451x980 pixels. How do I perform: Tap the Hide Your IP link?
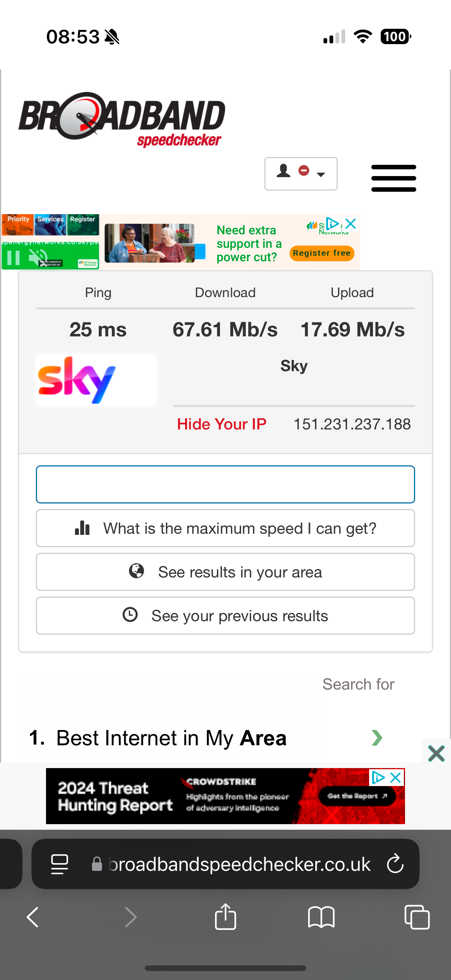pyautogui.click(x=221, y=424)
